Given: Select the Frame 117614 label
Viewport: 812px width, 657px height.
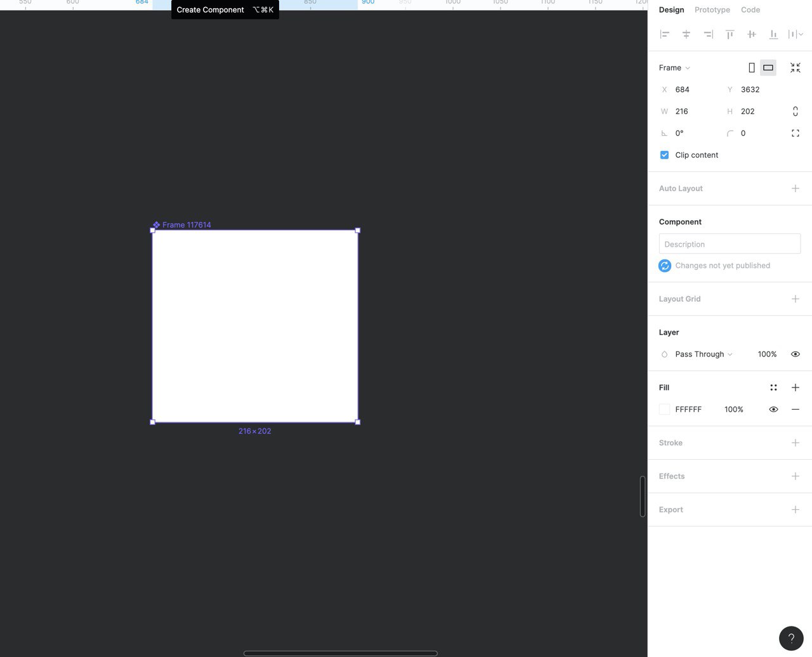Looking at the screenshot, I should [182, 225].
